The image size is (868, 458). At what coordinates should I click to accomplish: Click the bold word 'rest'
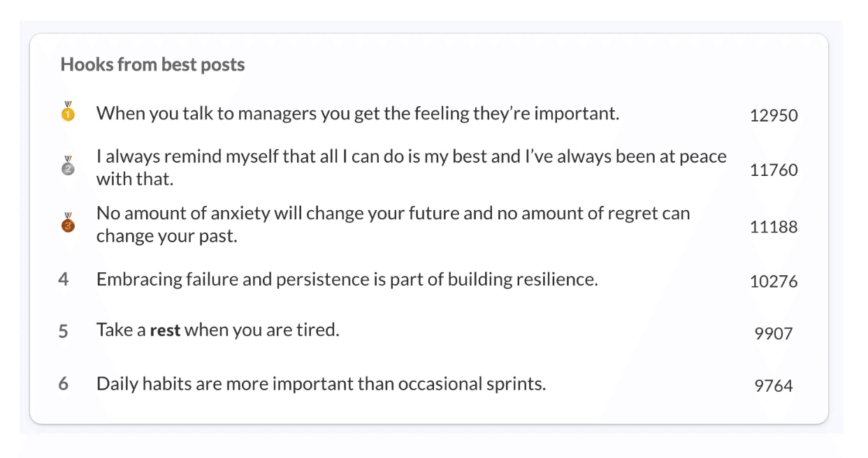click(x=166, y=330)
